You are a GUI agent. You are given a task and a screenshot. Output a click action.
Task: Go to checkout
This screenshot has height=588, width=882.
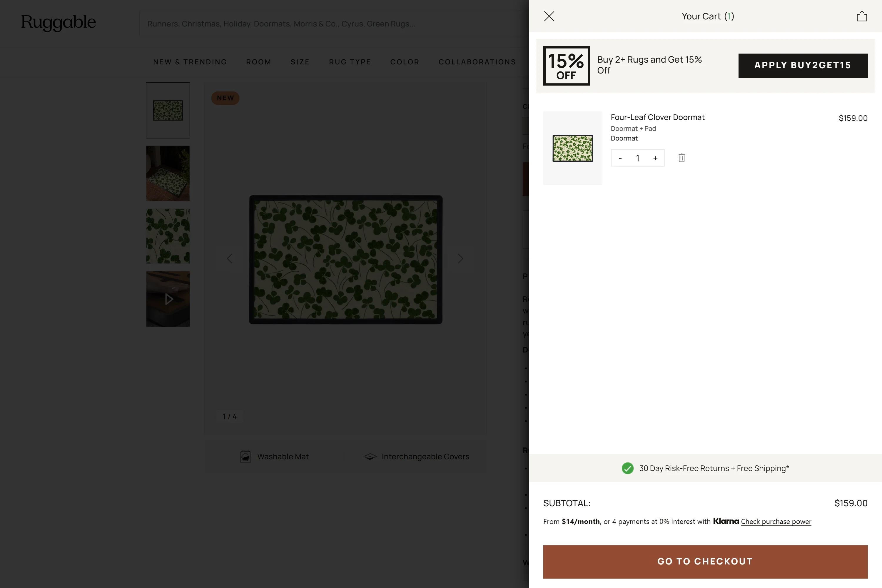pos(705,561)
